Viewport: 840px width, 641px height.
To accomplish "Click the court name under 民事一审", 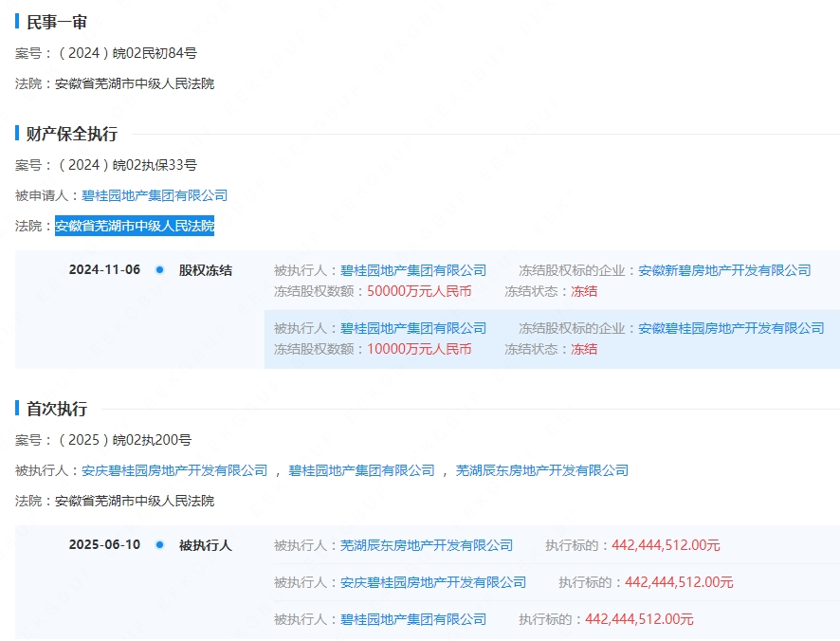I will click(x=135, y=83).
